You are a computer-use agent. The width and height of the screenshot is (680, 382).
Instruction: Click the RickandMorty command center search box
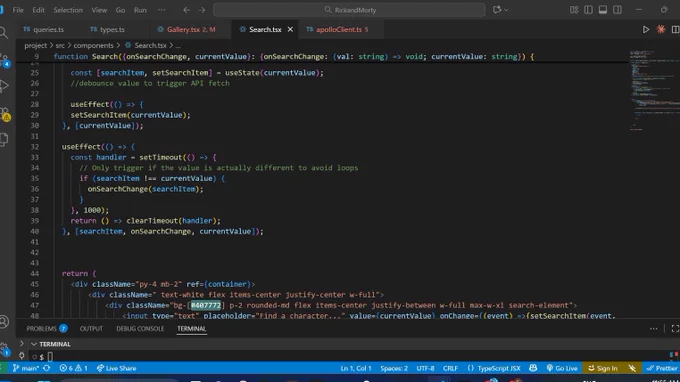(x=349, y=10)
